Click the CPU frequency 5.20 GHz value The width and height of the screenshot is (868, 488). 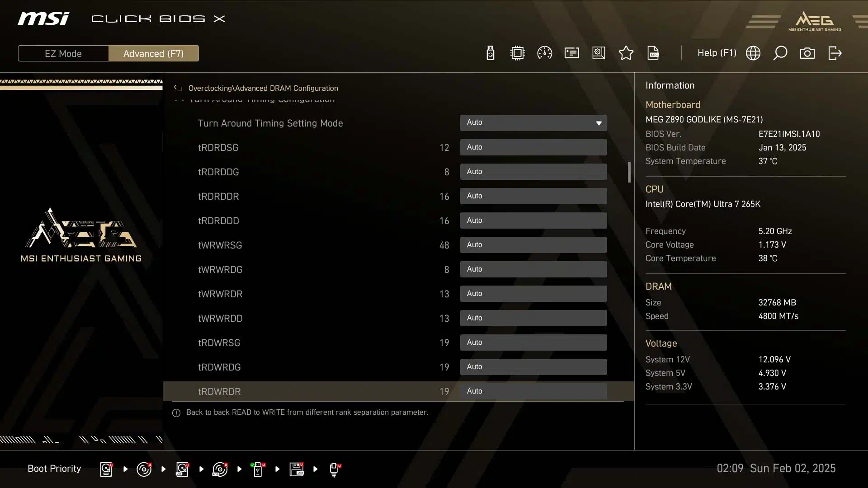(775, 231)
